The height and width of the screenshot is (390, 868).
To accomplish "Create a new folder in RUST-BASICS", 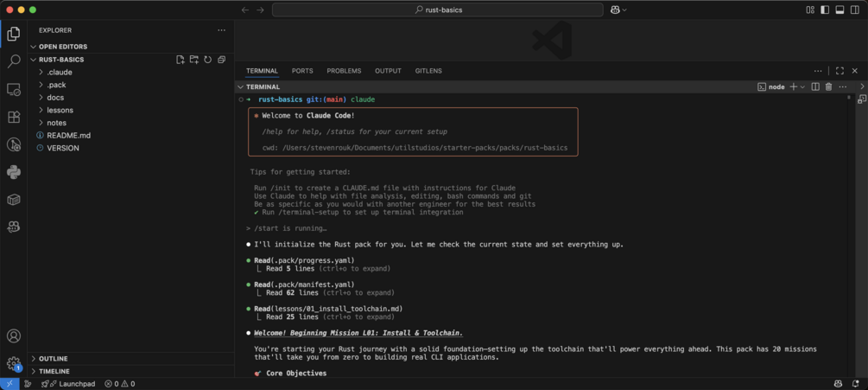I will point(193,60).
